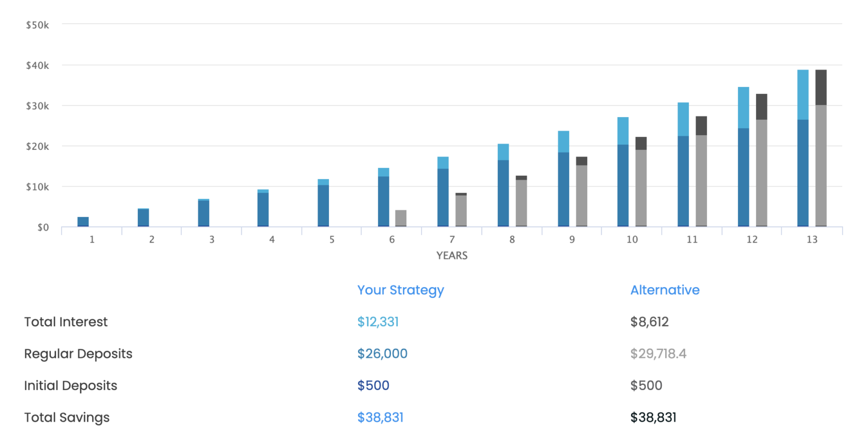Select the Total Savings row label
868x446 pixels.
67,418
